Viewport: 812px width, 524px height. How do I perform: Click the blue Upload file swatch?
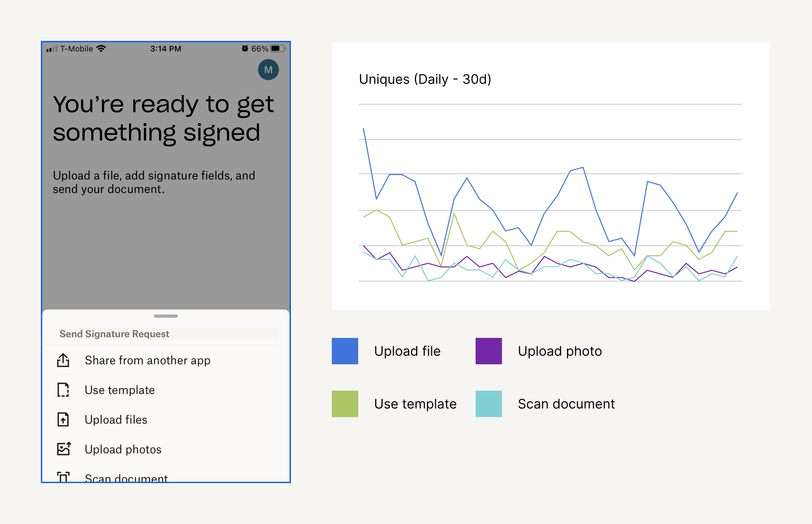click(345, 351)
